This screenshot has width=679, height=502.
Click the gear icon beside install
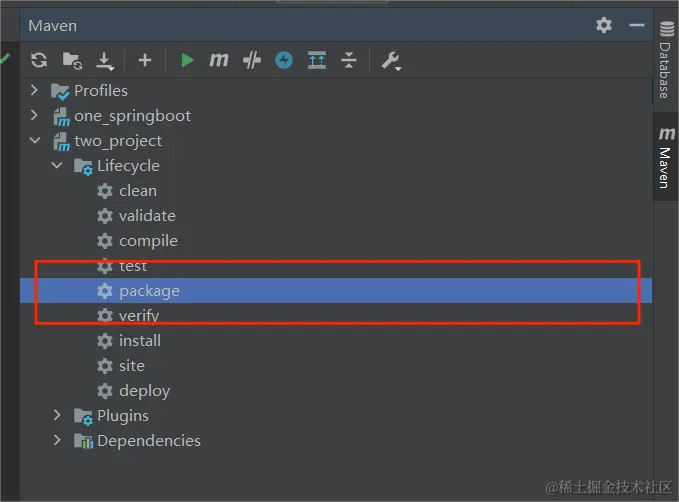105,341
